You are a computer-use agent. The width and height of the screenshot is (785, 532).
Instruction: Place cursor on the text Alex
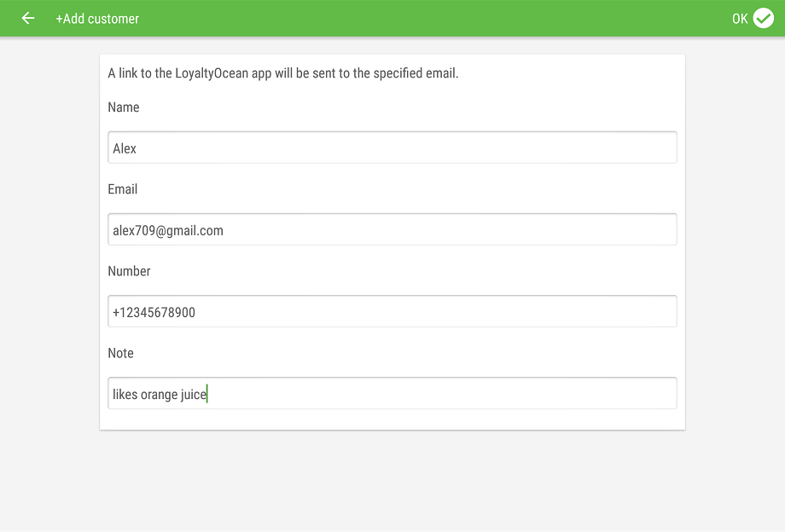click(125, 148)
